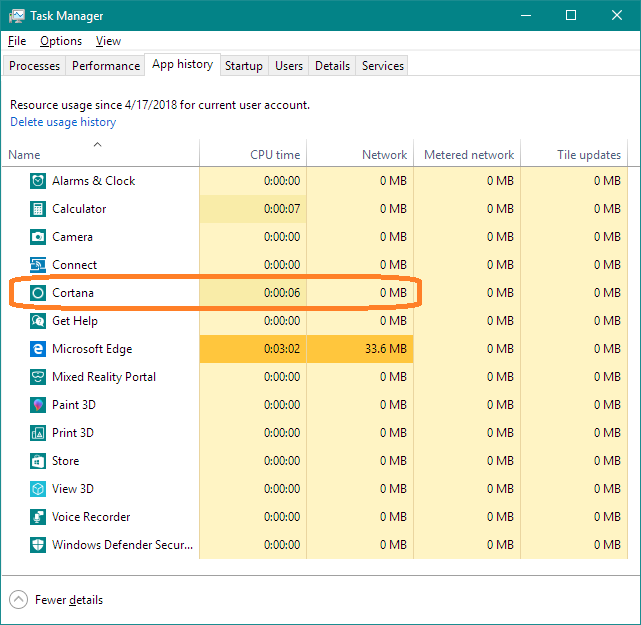Switch to the Performance tab
The height and width of the screenshot is (625, 641).
pyautogui.click(x=106, y=66)
